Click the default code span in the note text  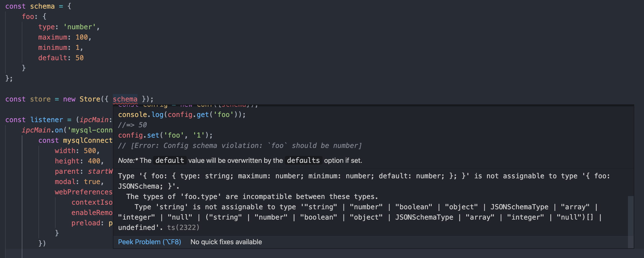click(170, 161)
